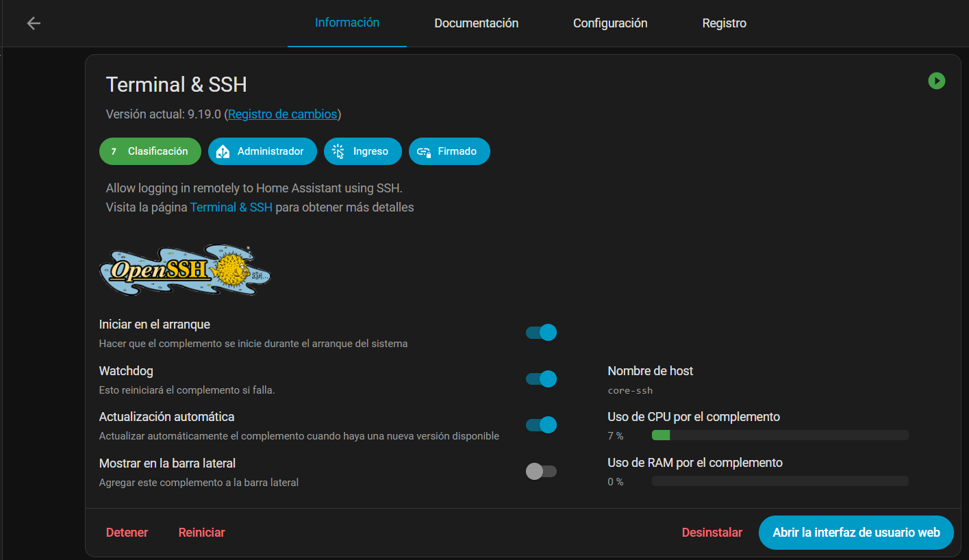Disable Actualización automática
The image size is (969, 560).
point(541,424)
